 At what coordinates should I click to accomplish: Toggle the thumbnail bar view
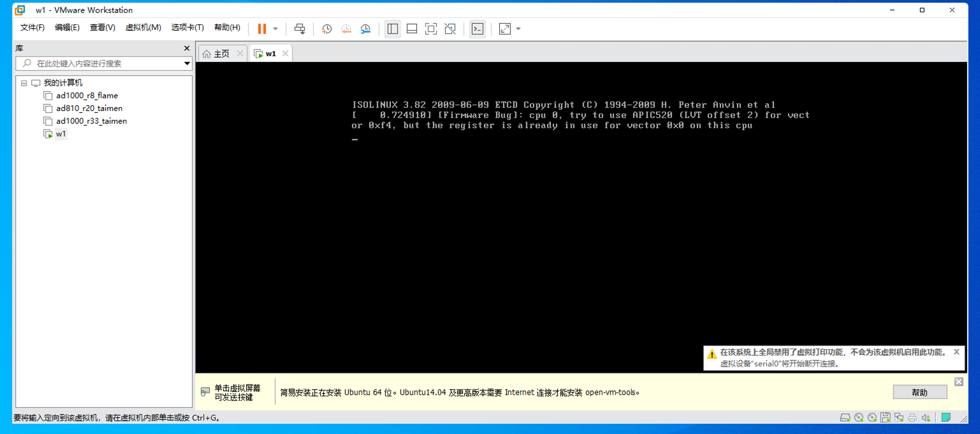(x=412, y=29)
